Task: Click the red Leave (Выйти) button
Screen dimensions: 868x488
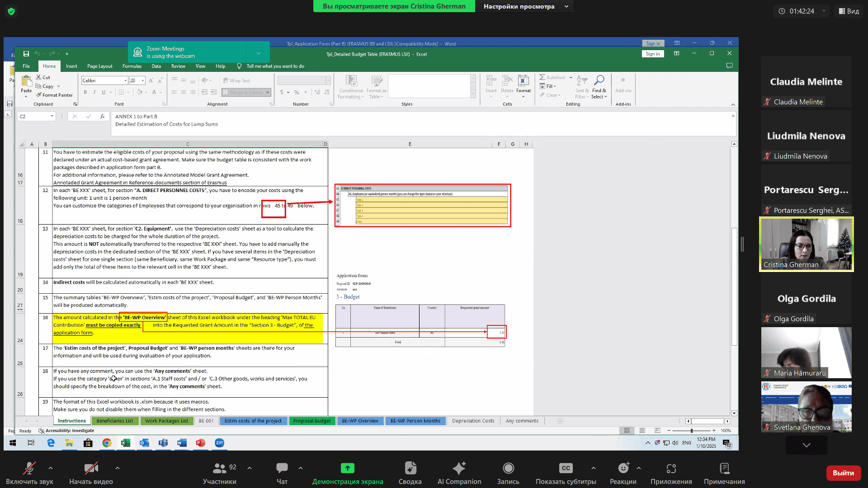Action: pos(843,473)
